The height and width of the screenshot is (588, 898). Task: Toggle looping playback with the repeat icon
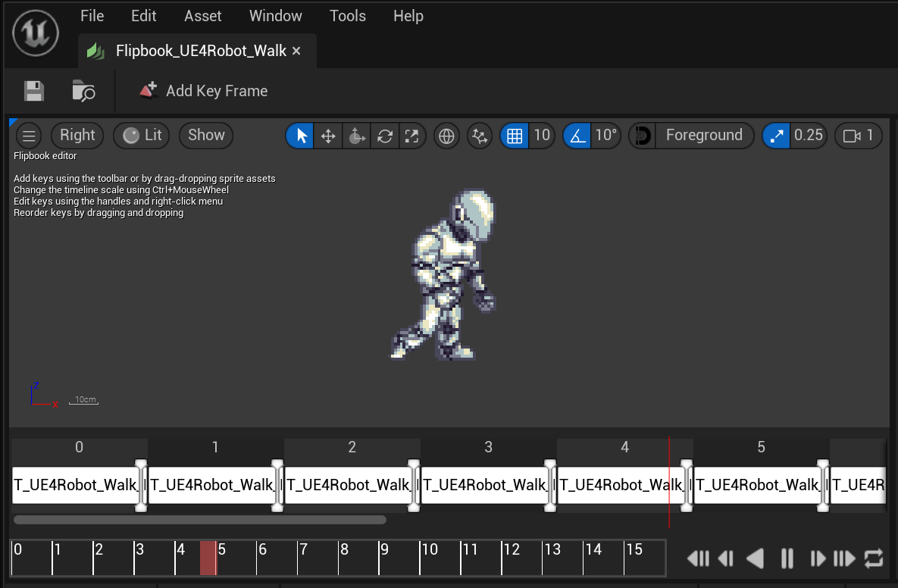[x=873, y=558]
